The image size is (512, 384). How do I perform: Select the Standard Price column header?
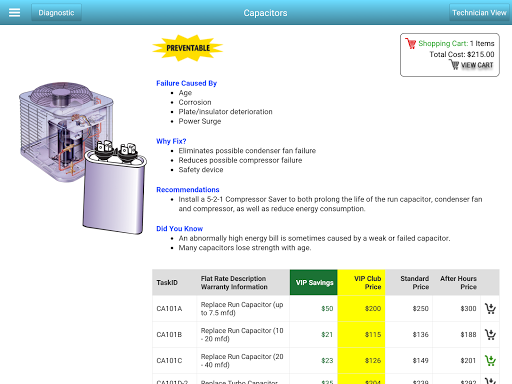(x=409, y=282)
